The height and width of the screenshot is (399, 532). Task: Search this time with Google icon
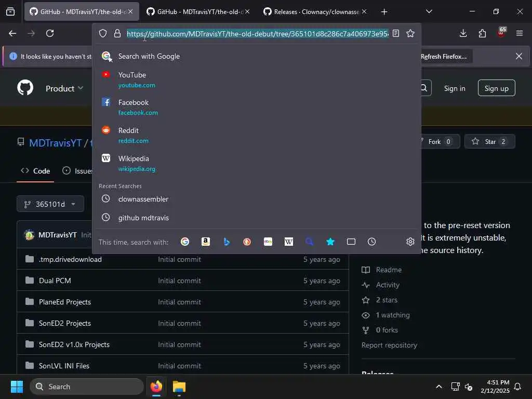[185, 242]
